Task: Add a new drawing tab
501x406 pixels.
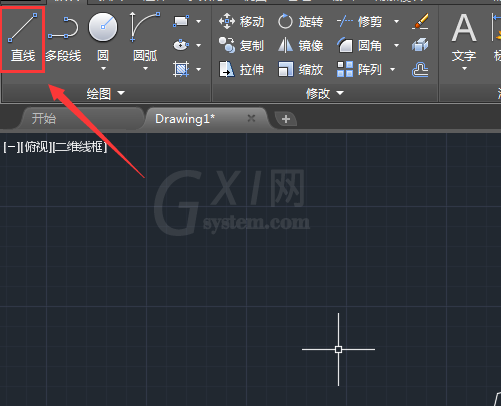Action: (286, 119)
